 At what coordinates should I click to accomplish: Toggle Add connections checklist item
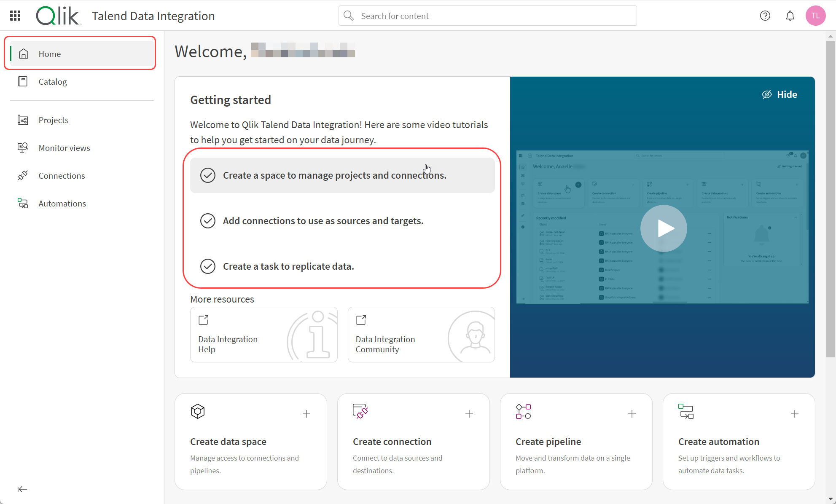tap(207, 220)
